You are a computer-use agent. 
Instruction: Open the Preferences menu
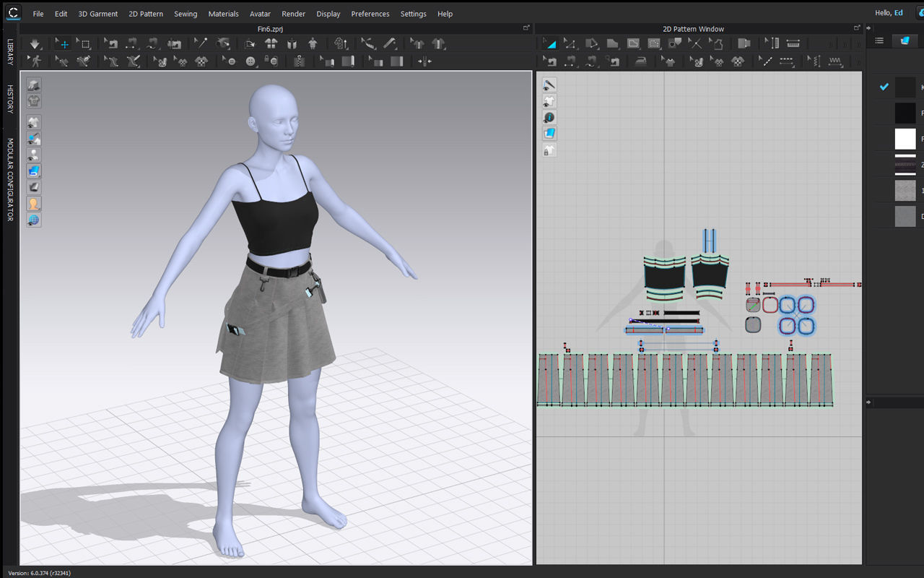tap(370, 14)
